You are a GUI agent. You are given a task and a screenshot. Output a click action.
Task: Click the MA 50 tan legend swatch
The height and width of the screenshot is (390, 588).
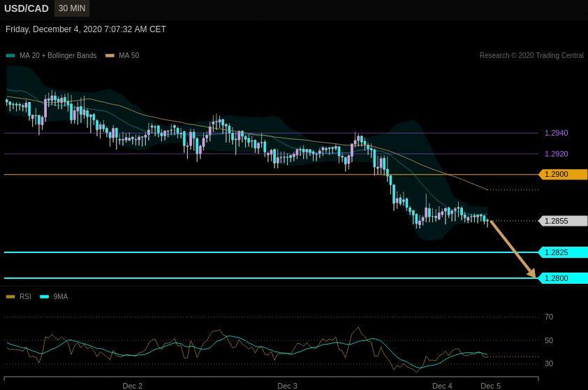110,55
